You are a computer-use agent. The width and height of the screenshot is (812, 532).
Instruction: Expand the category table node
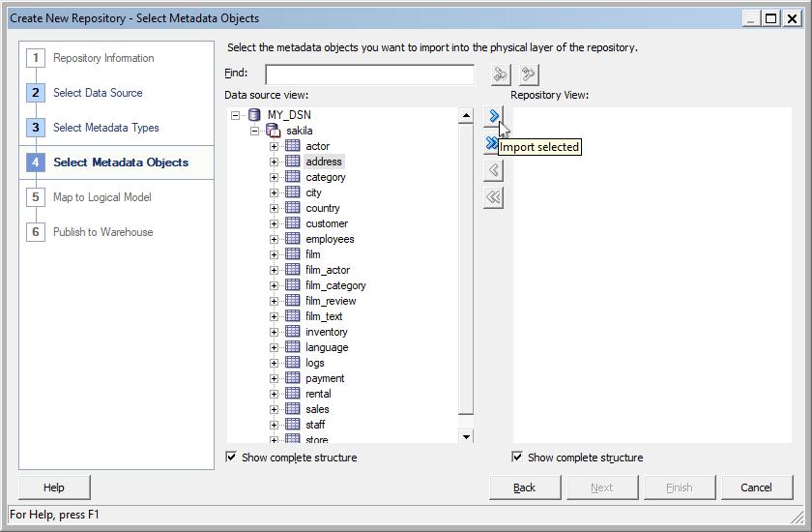pyautogui.click(x=274, y=178)
